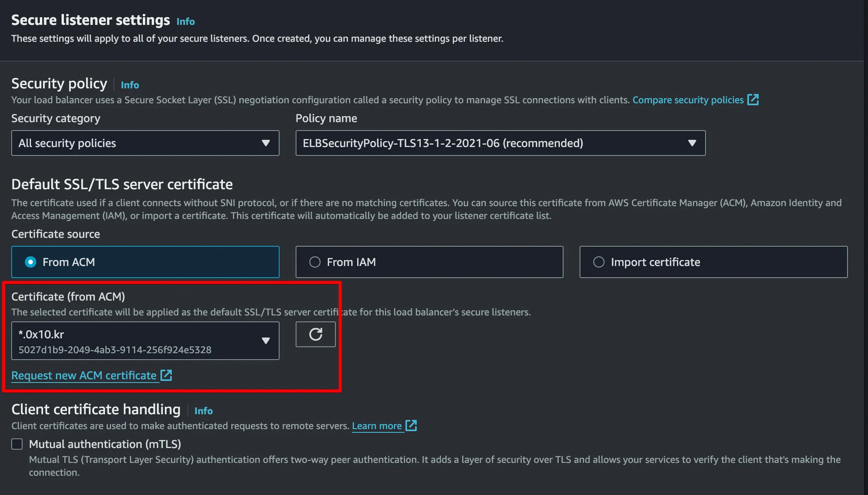Open Info beside Client certificate handling
Viewport: 868px width, 495px height.
(x=203, y=410)
